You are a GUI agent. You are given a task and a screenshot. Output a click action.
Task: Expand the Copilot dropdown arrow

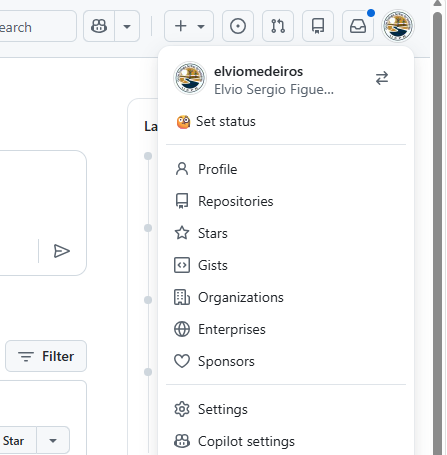[127, 26]
